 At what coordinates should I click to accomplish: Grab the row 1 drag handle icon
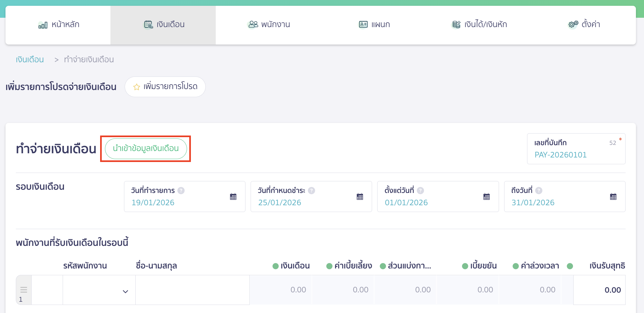point(24,289)
